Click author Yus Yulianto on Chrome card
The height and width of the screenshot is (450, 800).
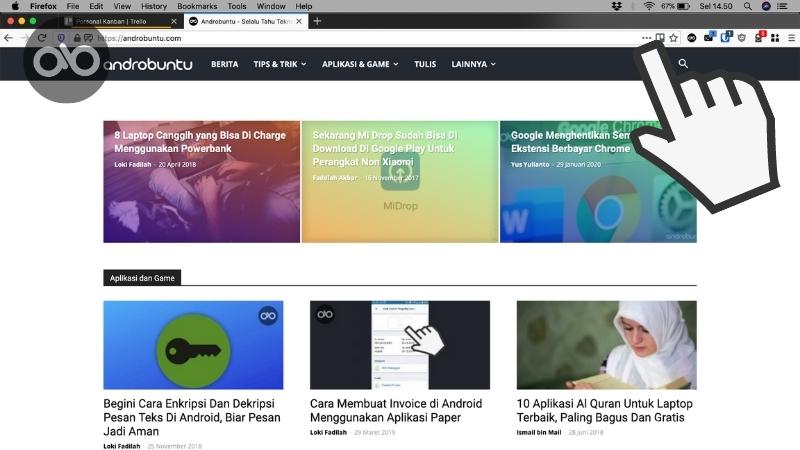coord(530,164)
